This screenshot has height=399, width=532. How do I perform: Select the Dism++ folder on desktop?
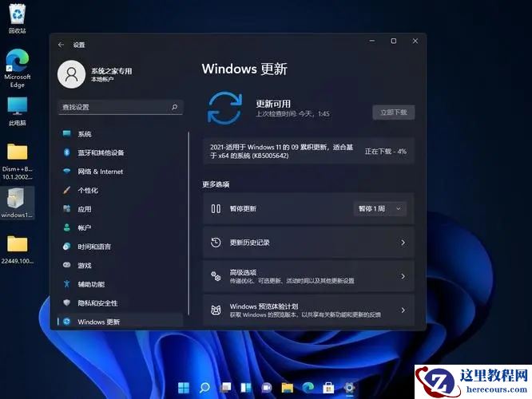pyautogui.click(x=18, y=161)
